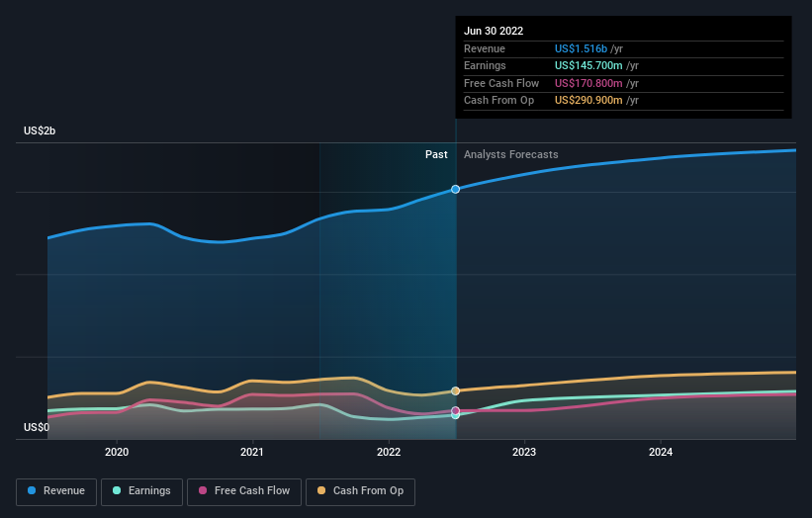This screenshot has height=518, width=812.
Task: Click the US$1.516b revenue value
Action: click(581, 48)
